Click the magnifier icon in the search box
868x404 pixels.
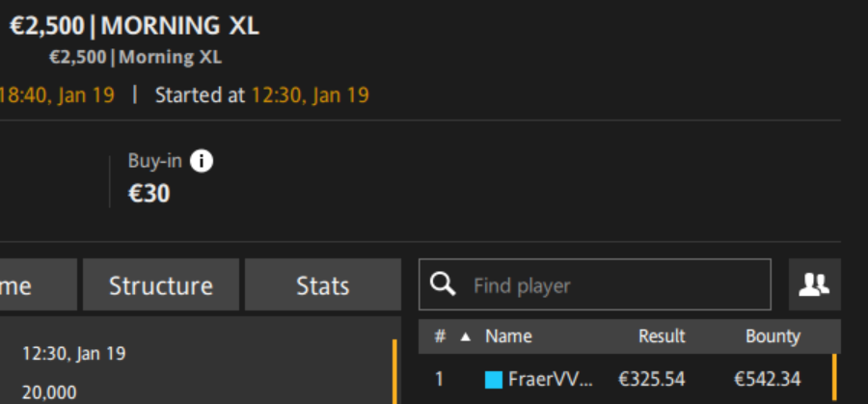point(443,284)
